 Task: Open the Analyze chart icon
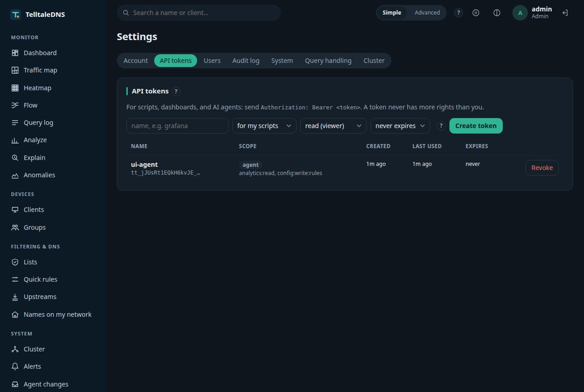coord(15,140)
